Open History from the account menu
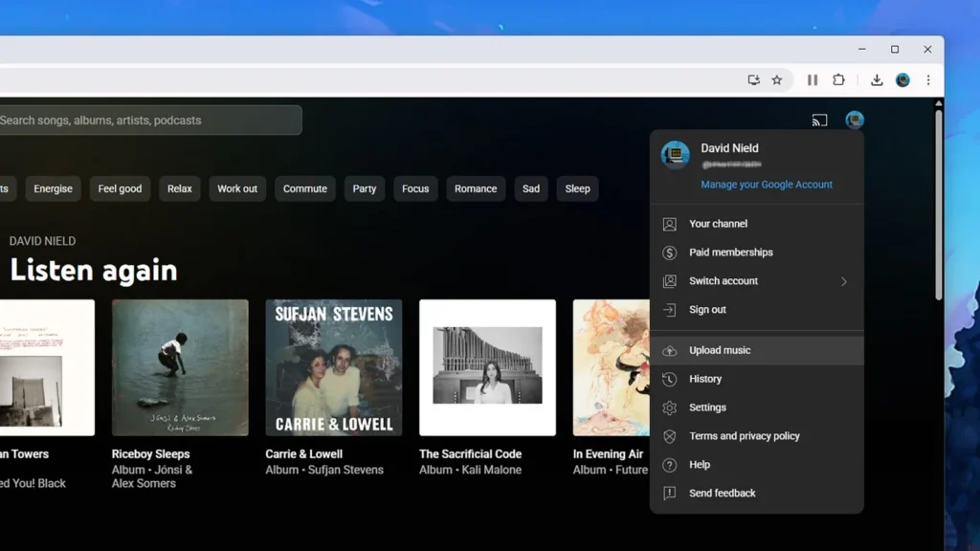This screenshot has height=551, width=980. tap(757, 379)
